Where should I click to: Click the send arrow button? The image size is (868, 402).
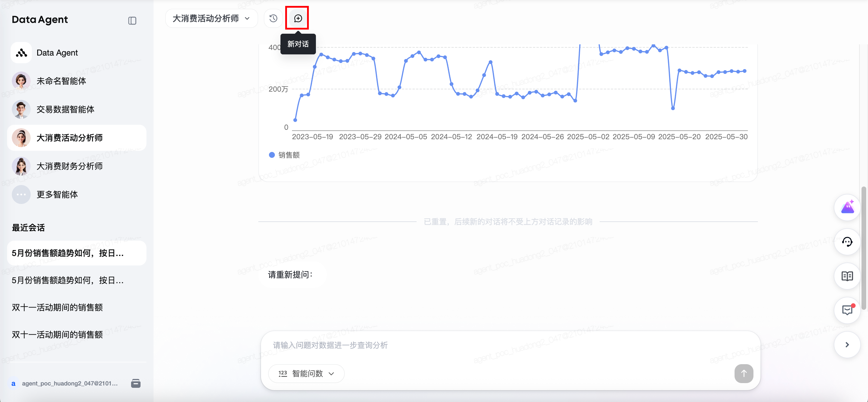743,373
